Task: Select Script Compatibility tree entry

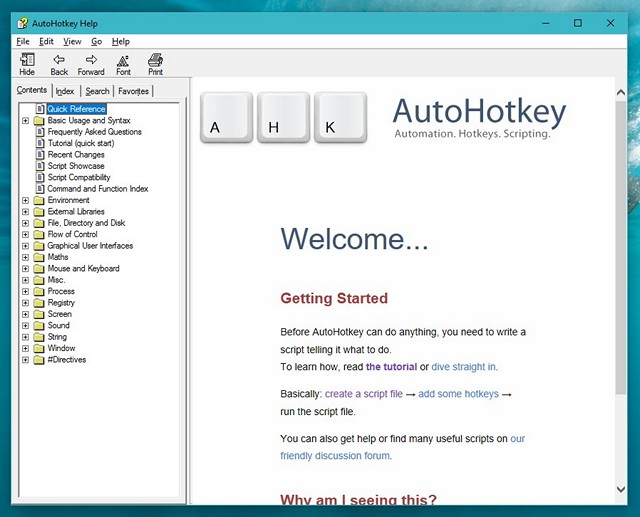Action: click(79, 178)
